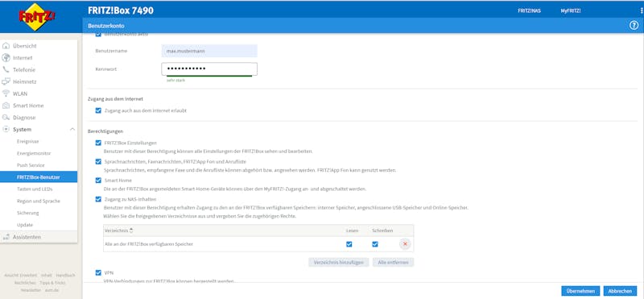Open the help question mark icon
644x299 pixels.
coord(634,26)
